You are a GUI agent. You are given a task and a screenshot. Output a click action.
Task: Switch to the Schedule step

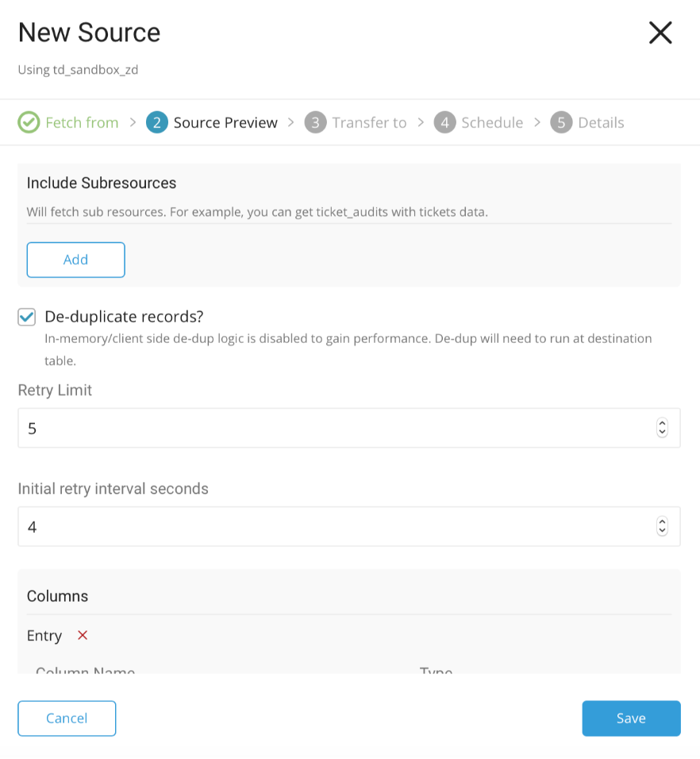coord(492,122)
